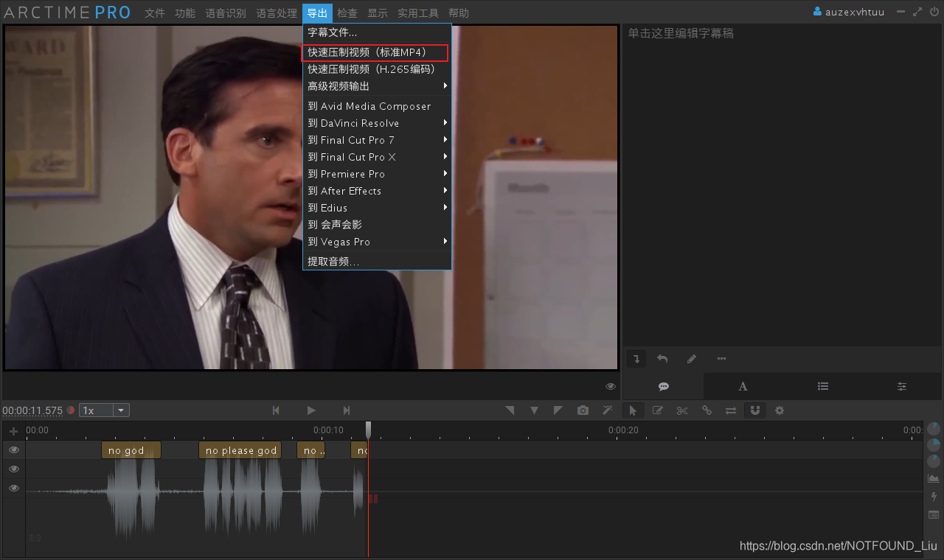The height and width of the screenshot is (560, 944).
Task: Click the undo arrow under the subtitle draft
Action: [x=662, y=359]
